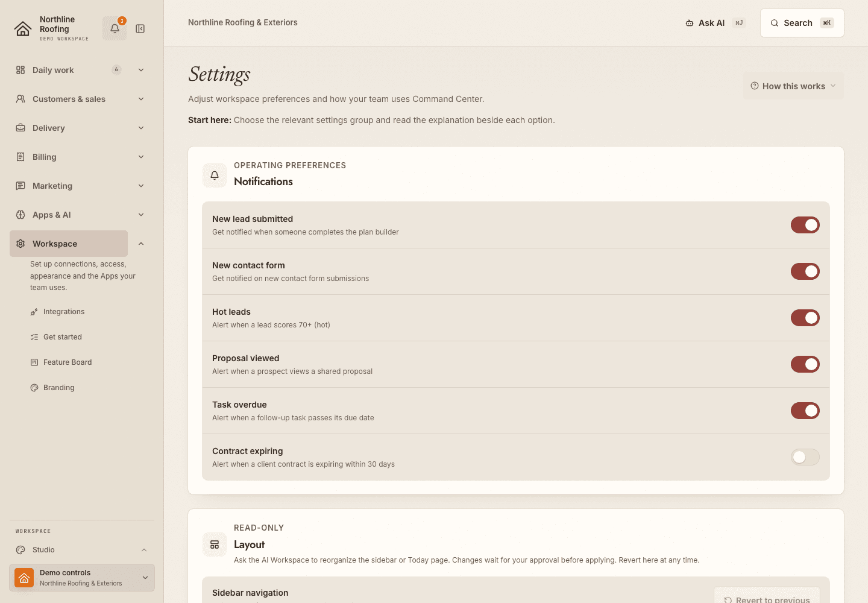Click Revert to previous button
Viewport: 868px width, 603px height.
(767, 597)
